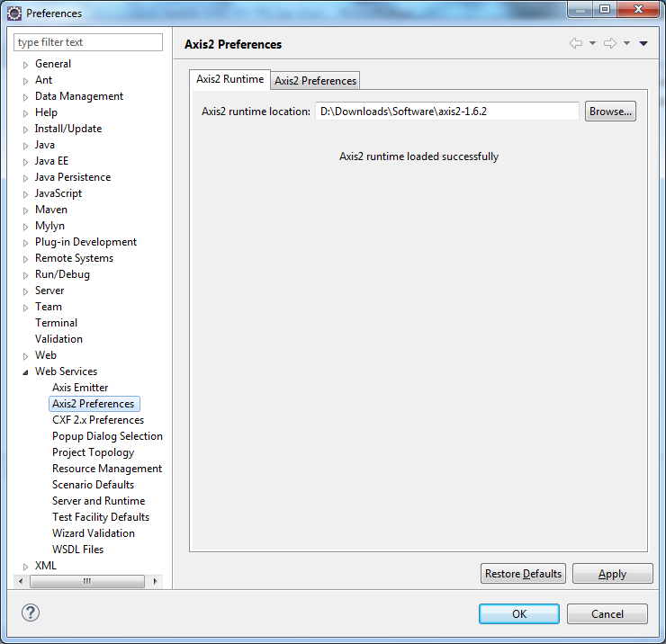Click the Axis2 runtime location field
Screen dimensions: 666x644
coord(446,112)
